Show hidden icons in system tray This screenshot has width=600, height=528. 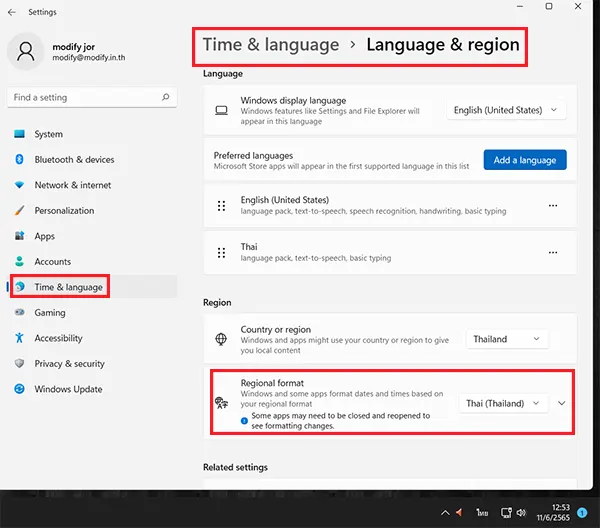[444, 512]
